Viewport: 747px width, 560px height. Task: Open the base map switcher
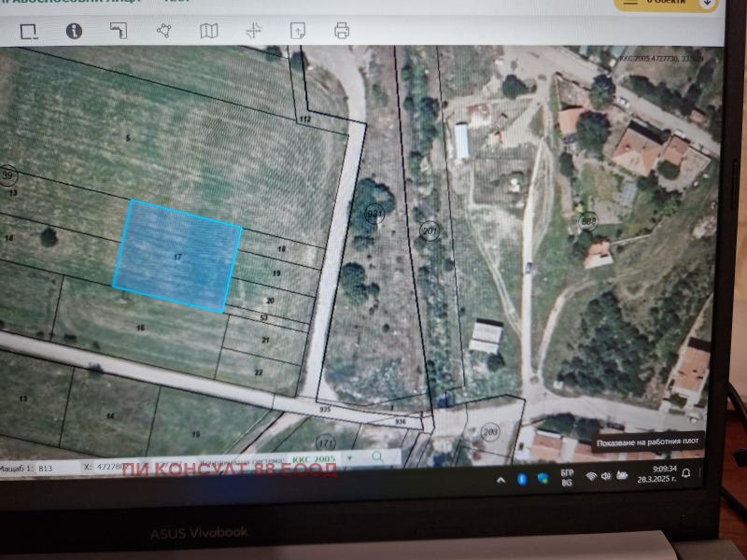209,31
